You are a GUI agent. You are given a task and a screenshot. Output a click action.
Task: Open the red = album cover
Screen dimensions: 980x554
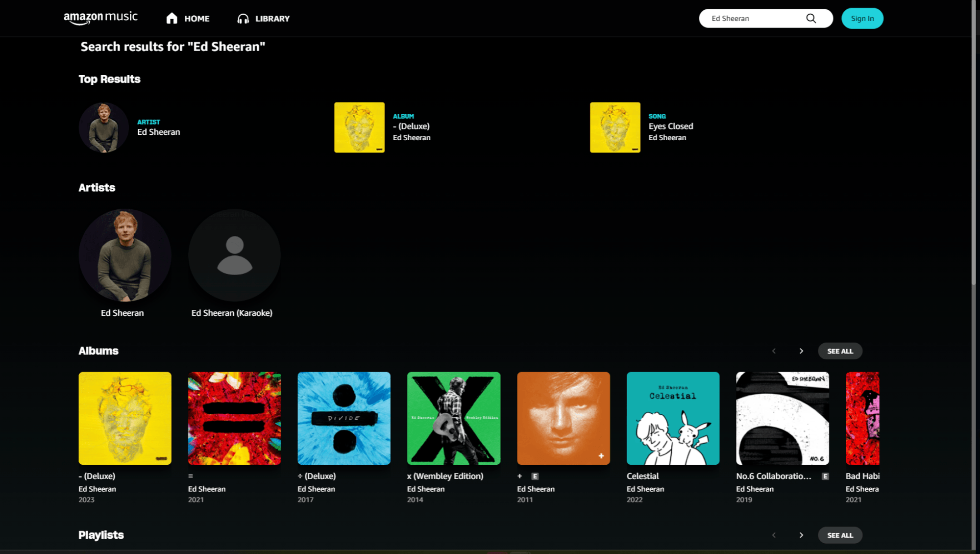pyautogui.click(x=235, y=418)
